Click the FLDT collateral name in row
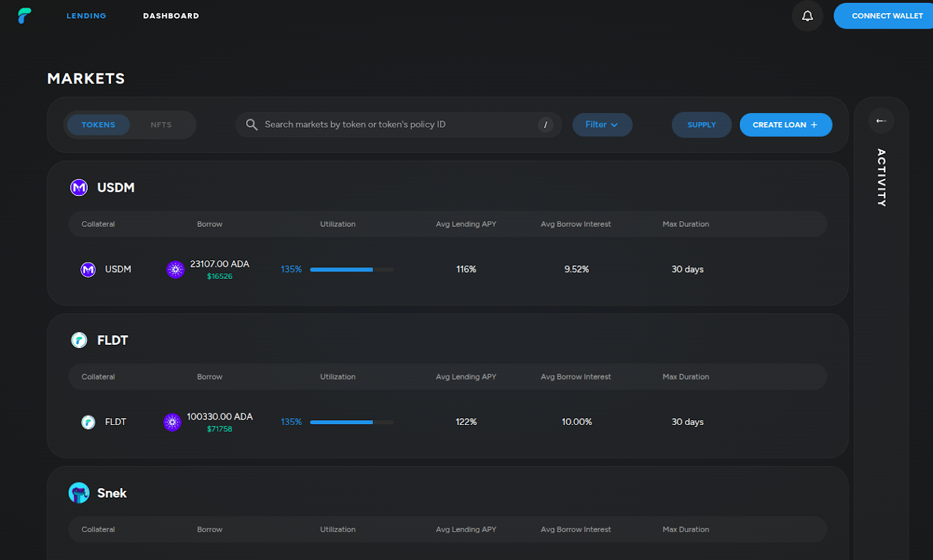The height and width of the screenshot is (560, 933). tap(115, 422)
